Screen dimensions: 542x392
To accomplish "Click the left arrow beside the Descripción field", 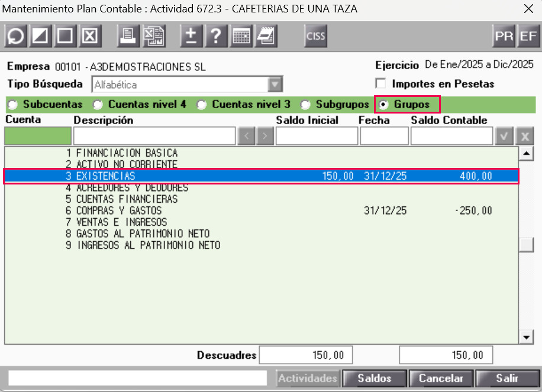I will click(x=247, y=136).
